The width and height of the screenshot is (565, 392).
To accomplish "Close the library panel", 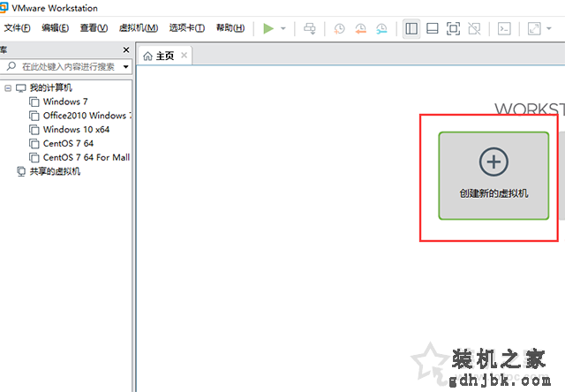I will pos(126,49).
